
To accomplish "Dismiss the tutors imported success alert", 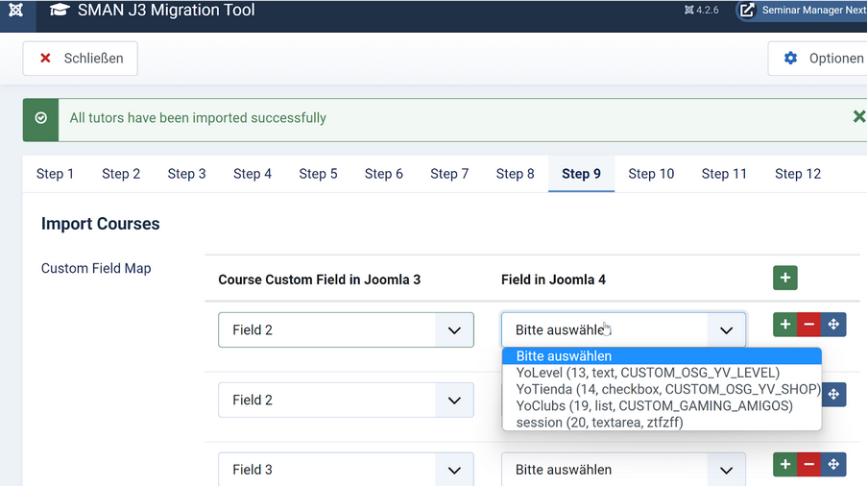I will click(x=858, y=116).
